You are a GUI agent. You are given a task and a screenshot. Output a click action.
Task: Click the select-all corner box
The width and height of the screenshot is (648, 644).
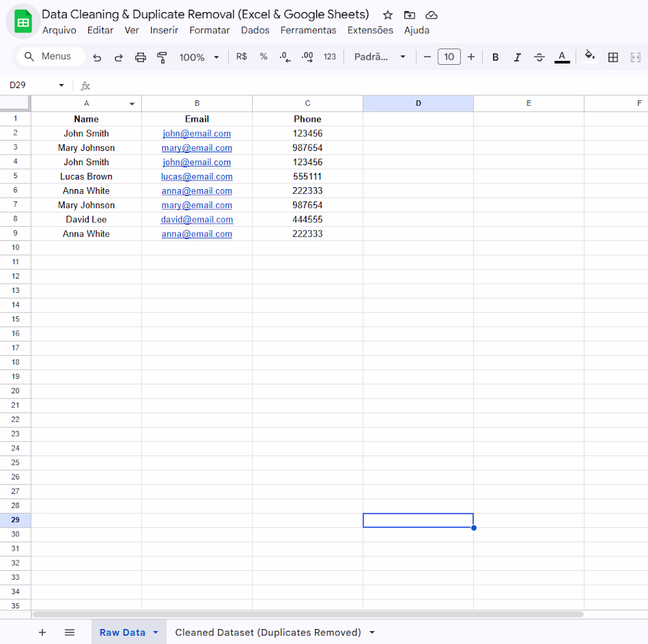15,103
